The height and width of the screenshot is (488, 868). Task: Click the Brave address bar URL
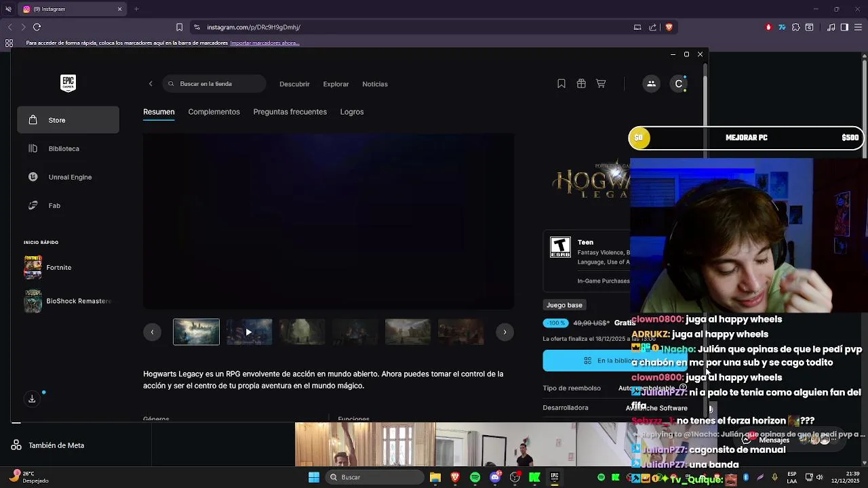click(x=254, y=27)
